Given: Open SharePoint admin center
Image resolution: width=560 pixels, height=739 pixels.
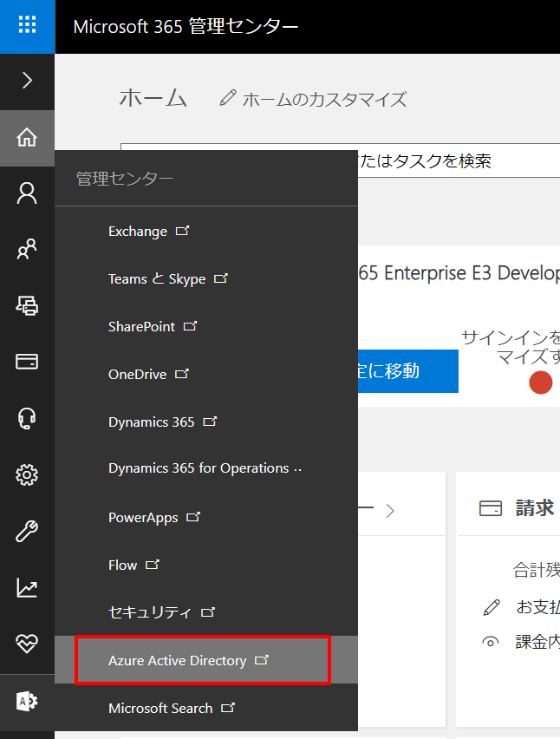Looking at the screenshot, I should tap(142, 327).
